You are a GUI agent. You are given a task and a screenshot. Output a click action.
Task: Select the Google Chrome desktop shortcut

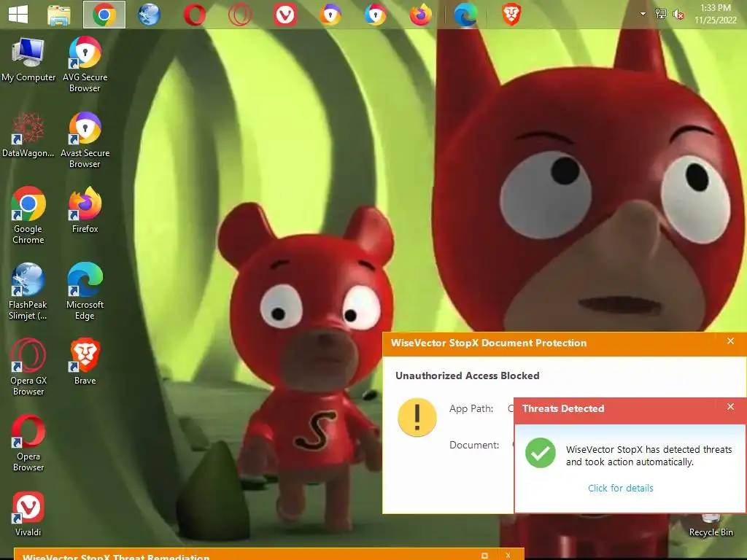[28, 215]
